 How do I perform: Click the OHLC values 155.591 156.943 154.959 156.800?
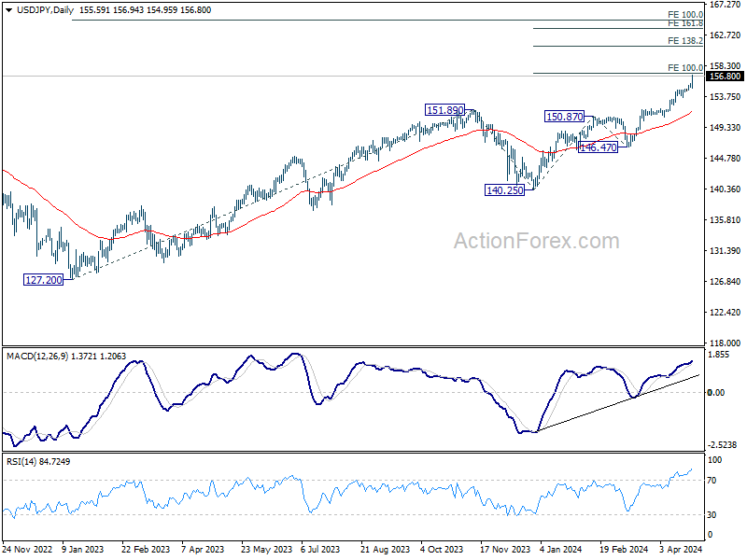[x=145, y=10]
